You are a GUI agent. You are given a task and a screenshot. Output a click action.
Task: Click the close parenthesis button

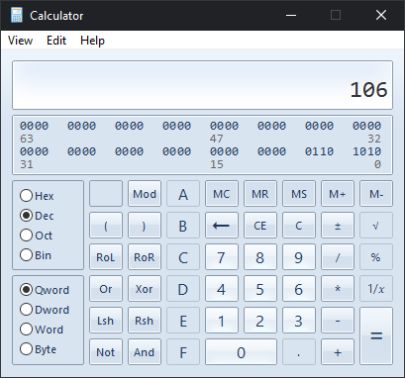click(x=144, y=226)
